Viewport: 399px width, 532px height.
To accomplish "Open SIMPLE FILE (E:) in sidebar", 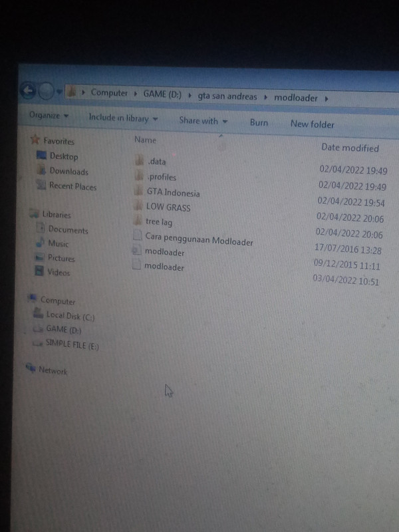I will (x=72, y=344).
